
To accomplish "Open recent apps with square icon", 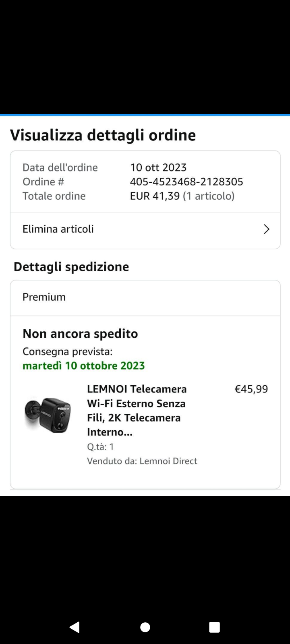I will tap(215, 627).
